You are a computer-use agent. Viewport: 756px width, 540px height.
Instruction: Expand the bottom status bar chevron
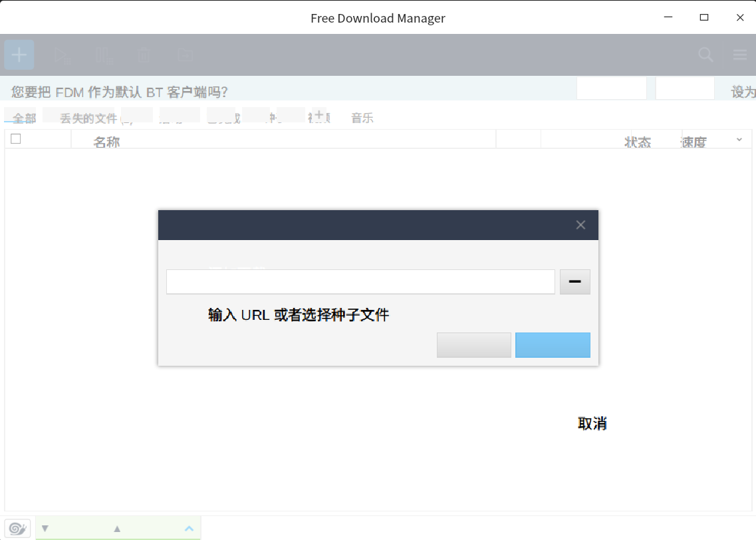[188, 528]
